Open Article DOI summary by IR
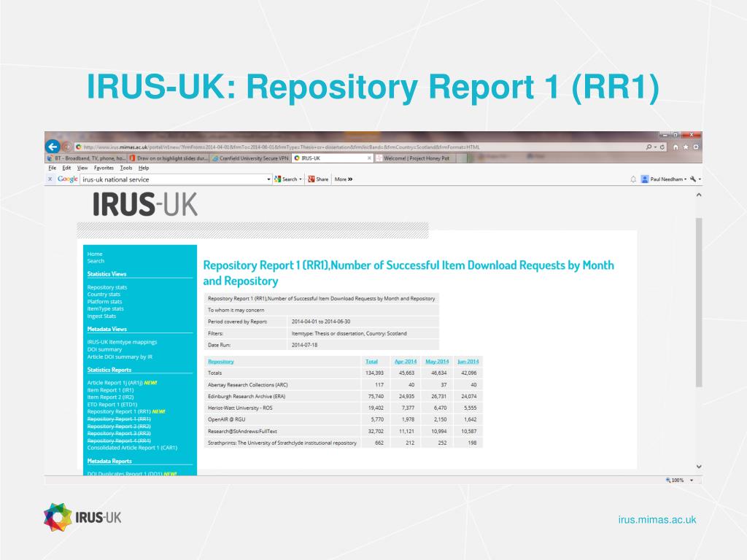Image resolution: width=747 pixels, height=560 pixels. [120, 357]
